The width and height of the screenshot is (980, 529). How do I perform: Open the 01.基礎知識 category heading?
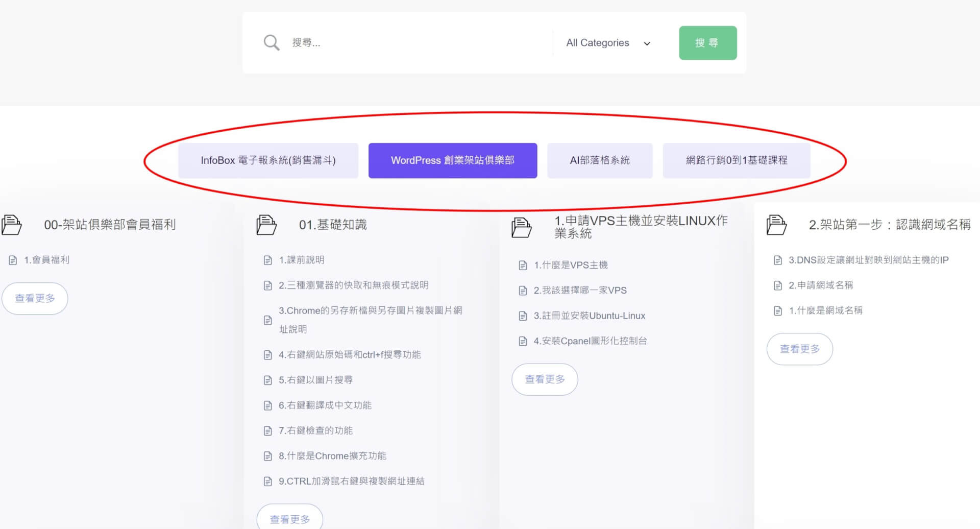(333, 225)
